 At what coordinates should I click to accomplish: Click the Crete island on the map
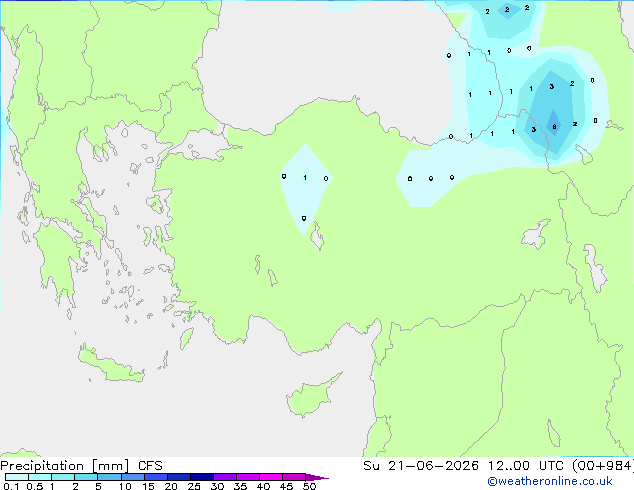[110, 365]
